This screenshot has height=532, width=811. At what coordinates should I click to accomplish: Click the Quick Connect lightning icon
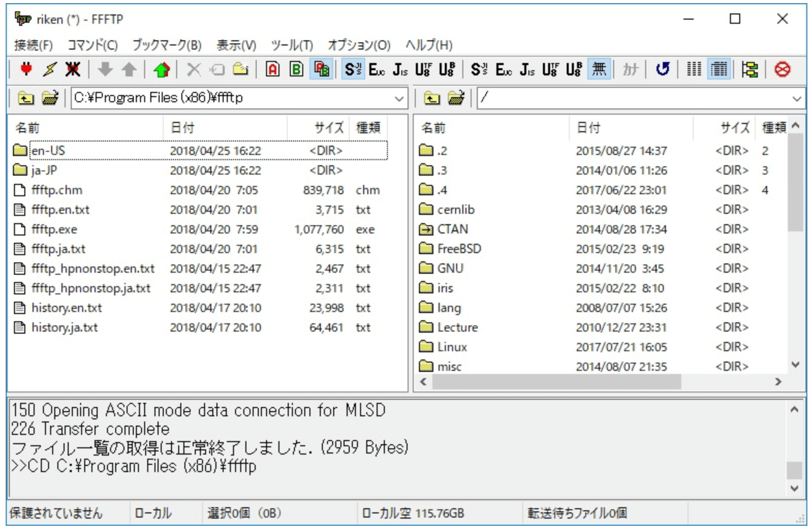click(50, 69)
